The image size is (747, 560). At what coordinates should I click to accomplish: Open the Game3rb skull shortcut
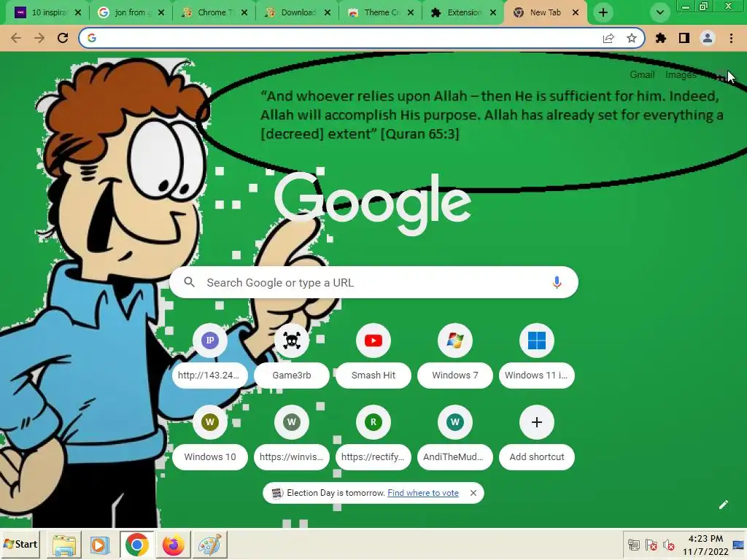click(292, 355)
